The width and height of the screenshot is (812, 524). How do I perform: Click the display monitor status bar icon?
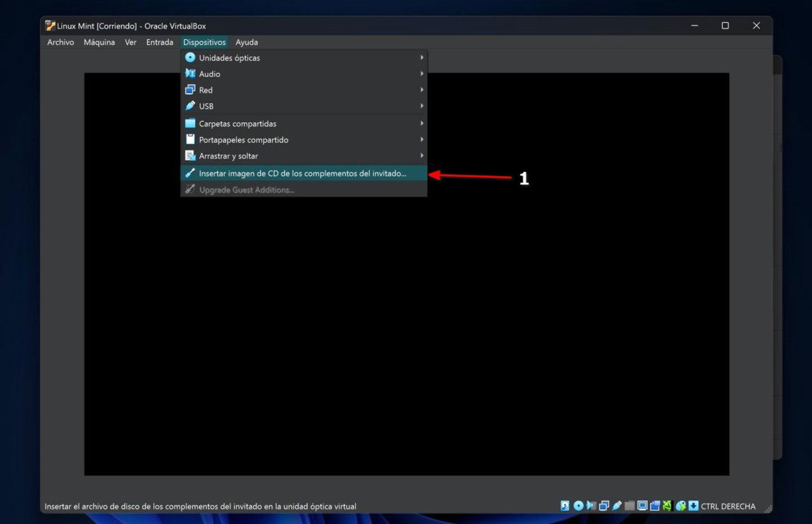pyautogui.click(x=642, y=506)
